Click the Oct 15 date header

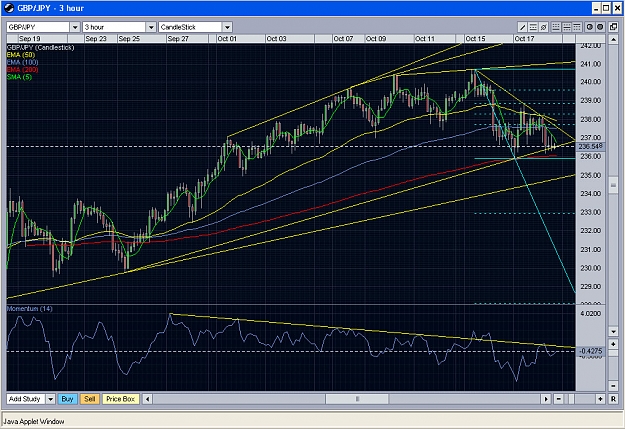coord(476,39)
